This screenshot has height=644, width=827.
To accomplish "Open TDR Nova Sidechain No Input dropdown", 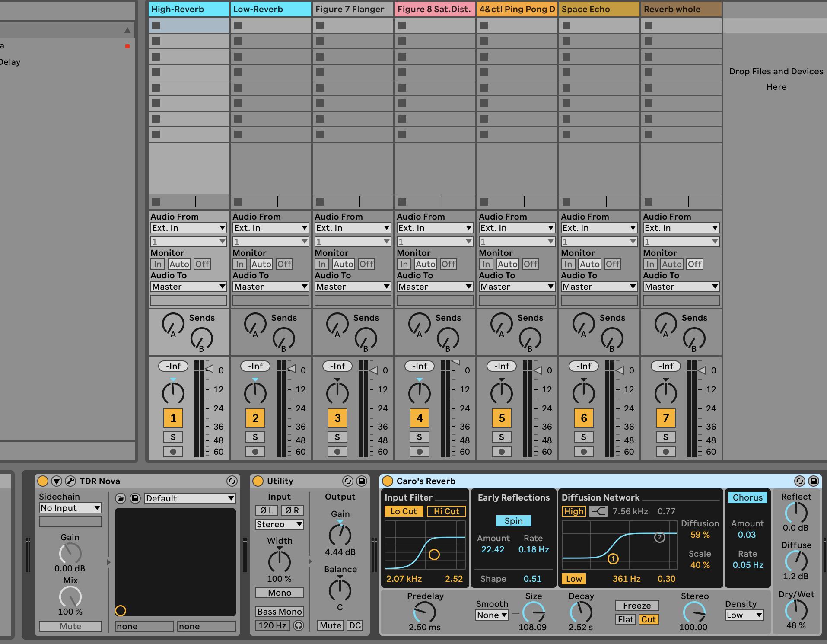I will (x=70, y=508).
